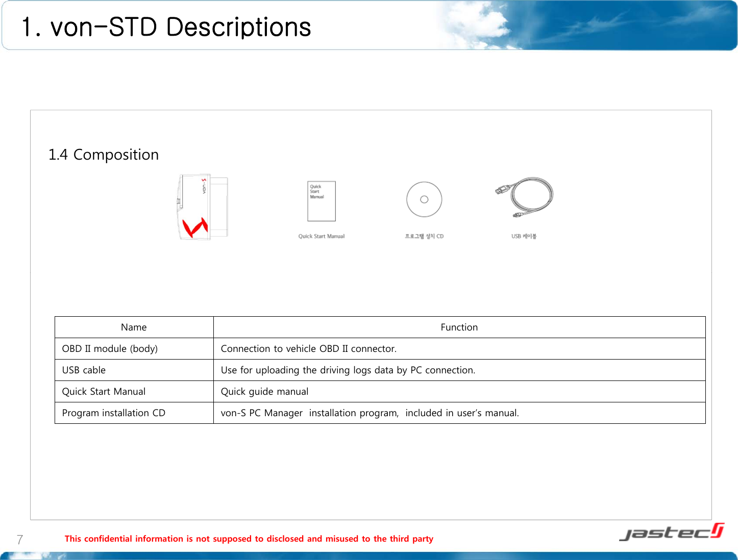The width and height of the screenshot is (738, 560).
Task: Click the Korean CD caption under disc
Action: click(x=424, y=236)
